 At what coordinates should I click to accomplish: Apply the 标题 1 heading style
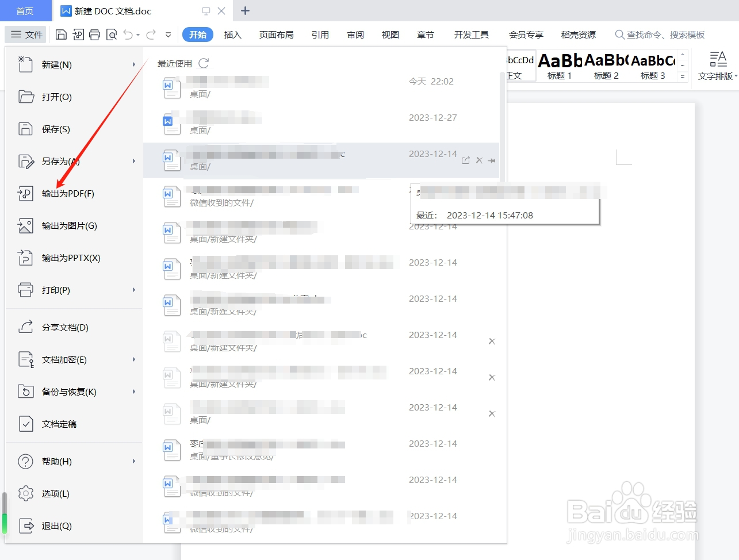(560, 66)
